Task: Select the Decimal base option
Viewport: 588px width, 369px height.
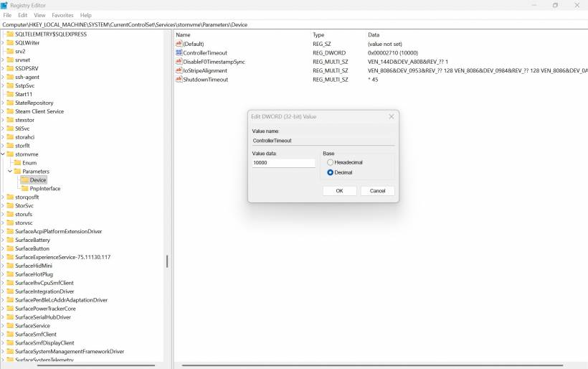Action: (x=331, y=172)
